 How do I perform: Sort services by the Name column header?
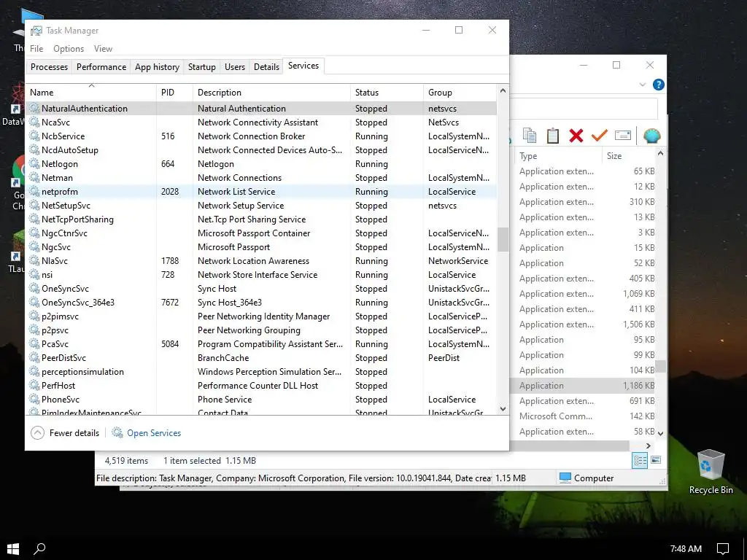click(91, 93)
